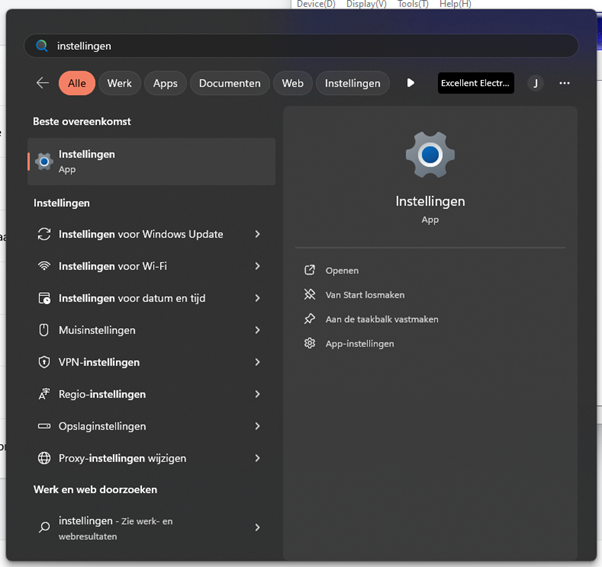This screenshot has width=602, height=567.
Task: Expand Opslaginstellingen chevron
Action: 257,426
